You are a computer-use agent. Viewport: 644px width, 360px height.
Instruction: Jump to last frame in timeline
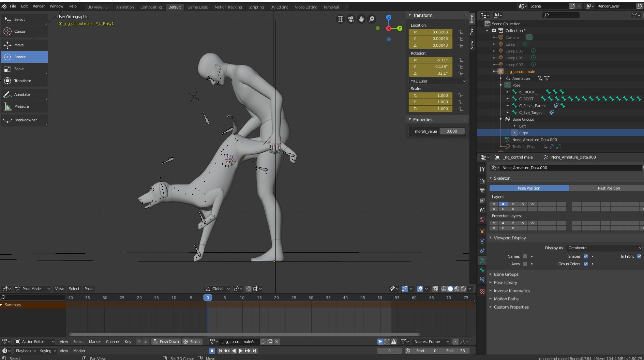(254, 351)
